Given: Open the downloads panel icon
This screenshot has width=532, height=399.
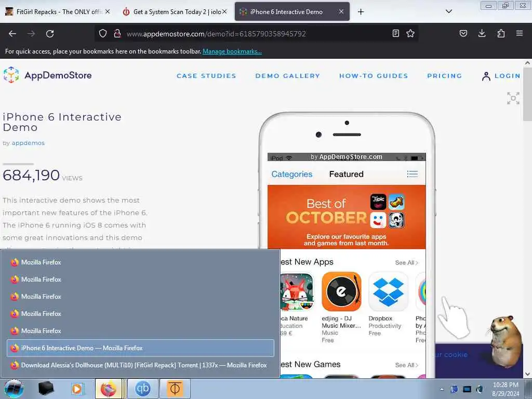Looking at the screenshot, I should coord(482,33).
